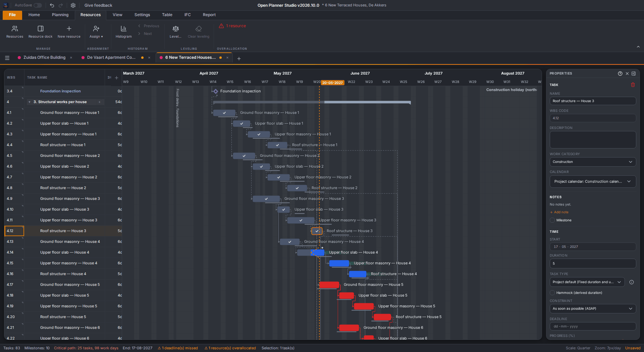
Task: Click the Name field Roof structure House 3
Action: coord(593,101)
